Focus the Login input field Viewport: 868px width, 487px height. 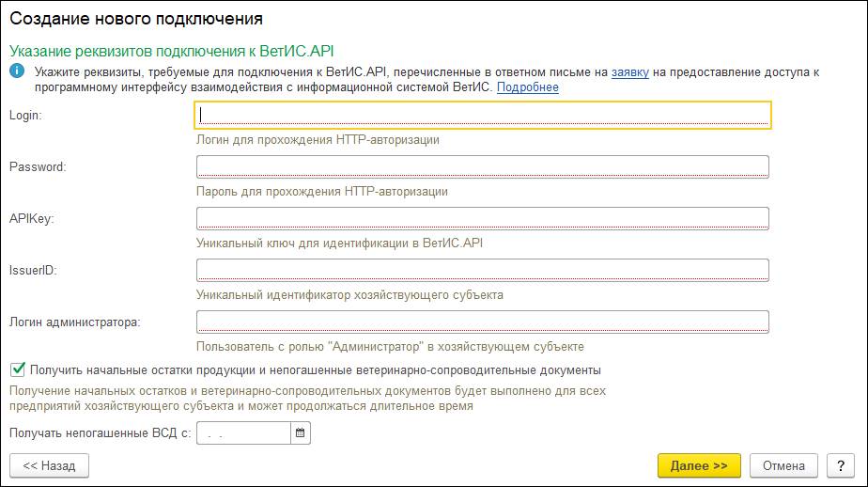point(483,116)
